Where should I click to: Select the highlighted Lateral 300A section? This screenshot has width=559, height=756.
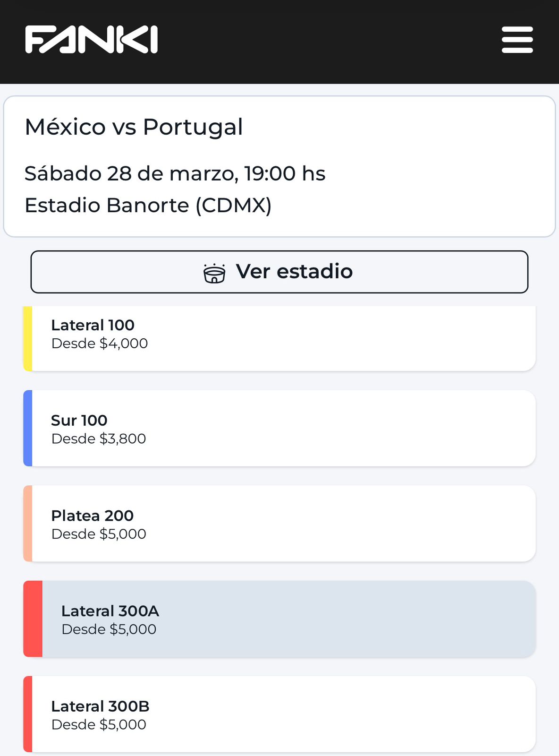[288, 619]
